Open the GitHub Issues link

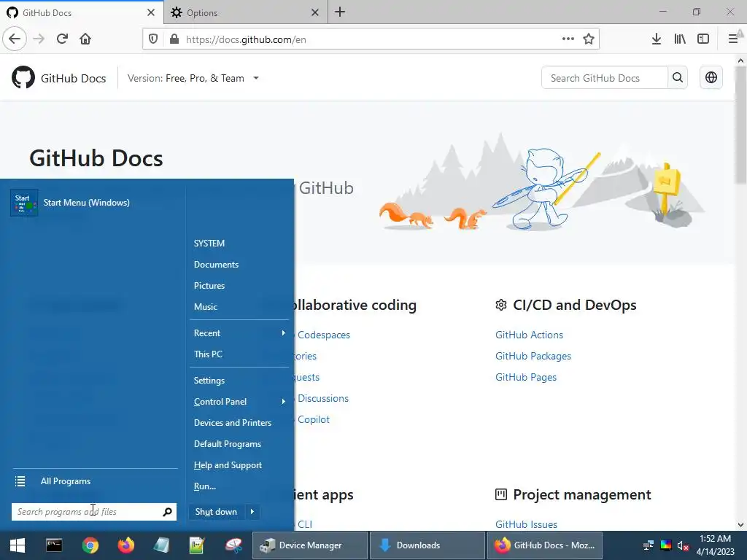[527, 524]
